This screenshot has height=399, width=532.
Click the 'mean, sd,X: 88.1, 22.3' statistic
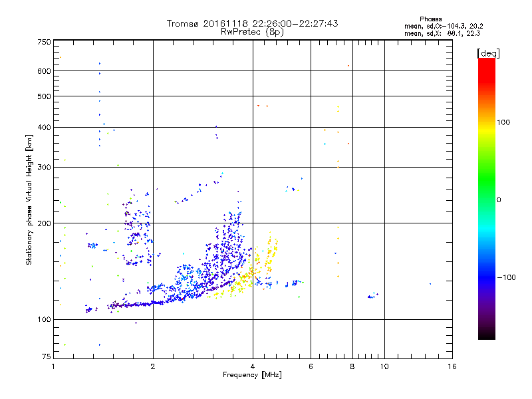pos(442,33)
